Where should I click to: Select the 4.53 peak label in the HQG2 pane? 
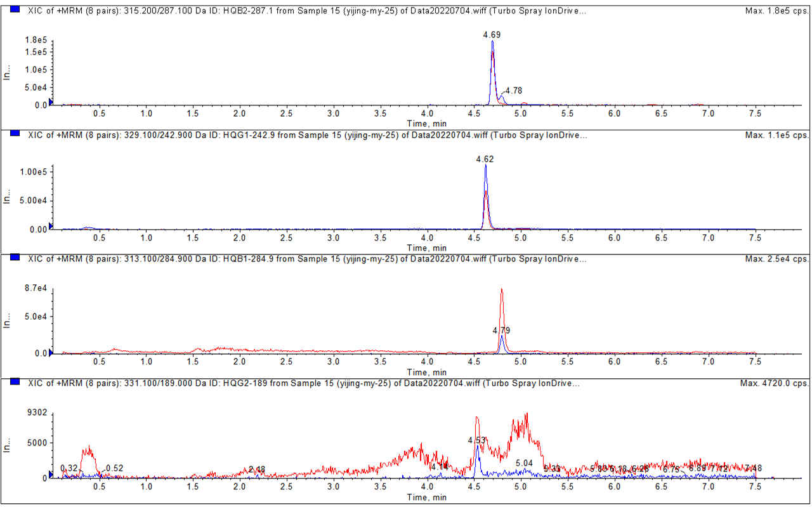click(x=477, y=440)
